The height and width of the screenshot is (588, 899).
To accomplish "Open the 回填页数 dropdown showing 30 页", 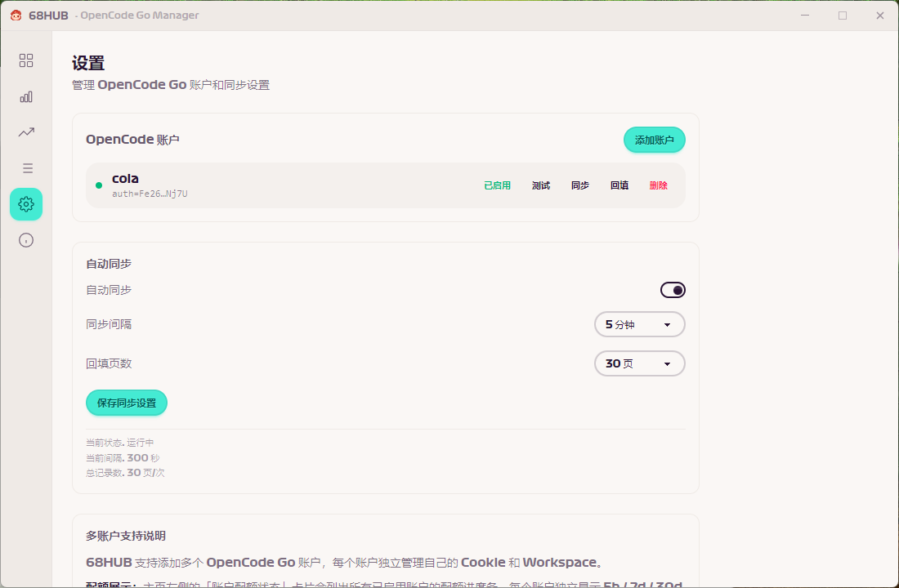I will [639, 363].
